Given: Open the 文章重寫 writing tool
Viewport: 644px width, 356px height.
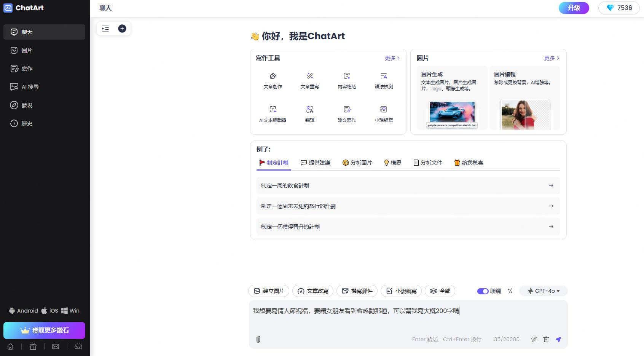Looking at the screenshot, I should tap(310, 81).
